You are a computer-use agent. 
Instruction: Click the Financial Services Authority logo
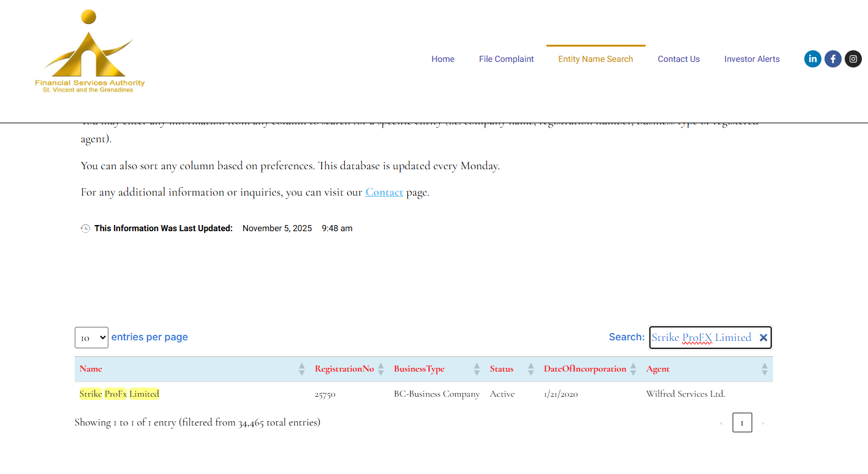point(90,52)
